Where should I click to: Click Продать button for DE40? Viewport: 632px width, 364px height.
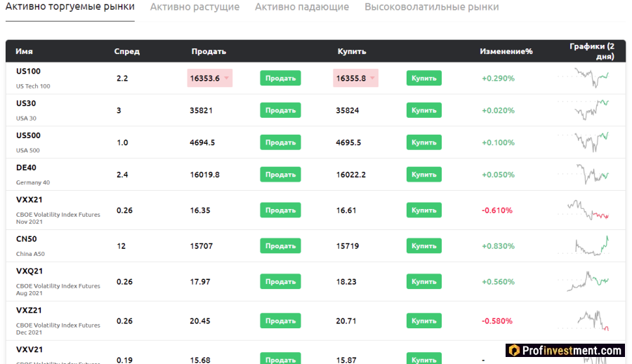[x=280, y=175]
